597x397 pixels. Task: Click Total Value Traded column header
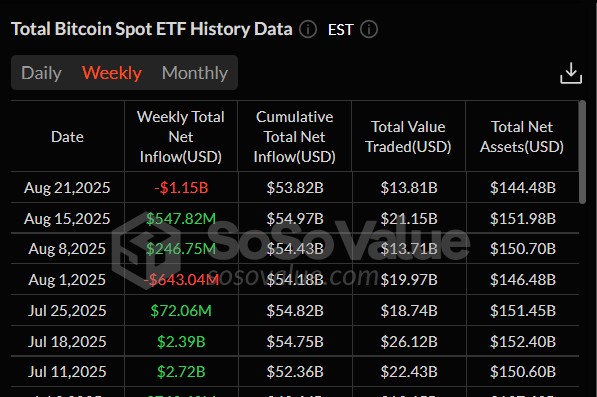[408, 137]
